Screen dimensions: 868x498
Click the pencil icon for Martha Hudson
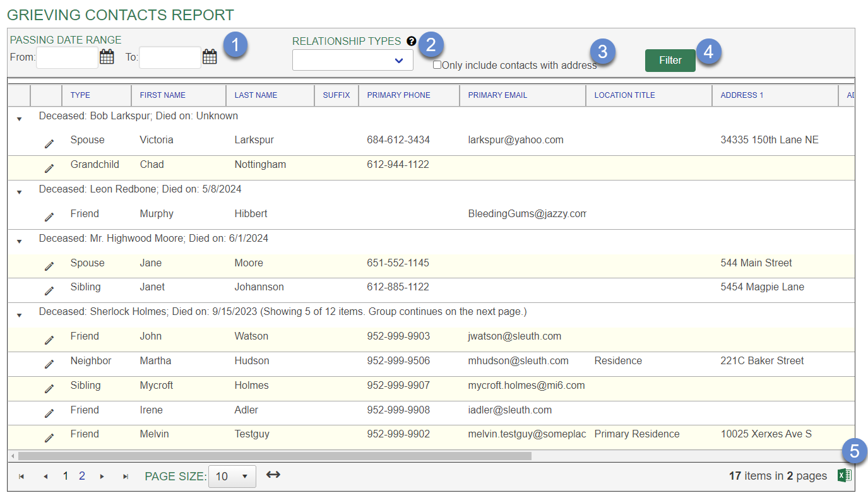pos(49,364)
